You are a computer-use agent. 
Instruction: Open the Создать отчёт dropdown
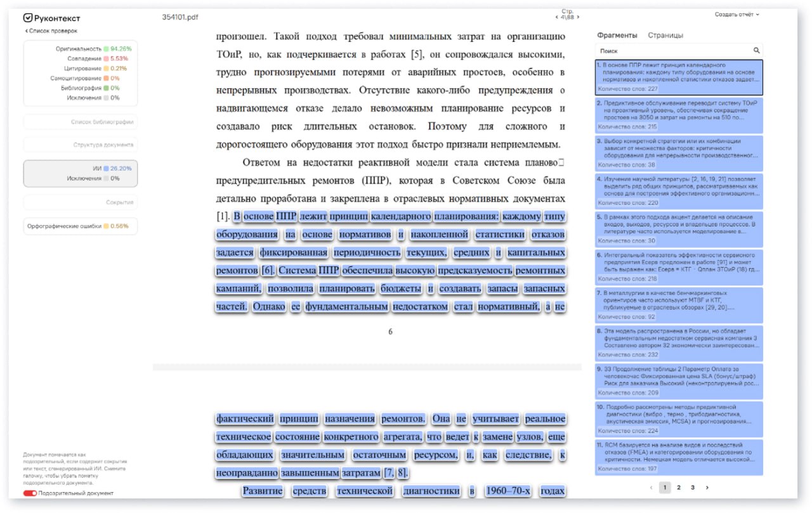point(737,14)
